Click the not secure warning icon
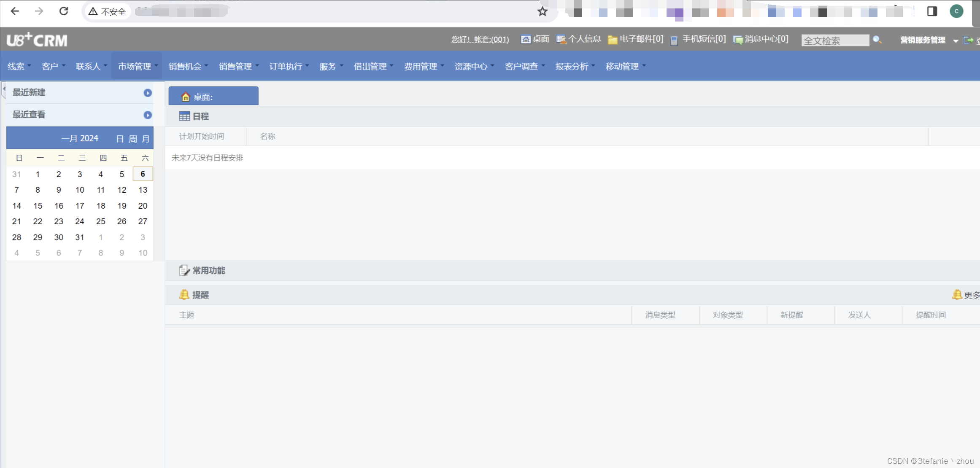The width and height of the screenshot is (980, 468). [93, 11]
